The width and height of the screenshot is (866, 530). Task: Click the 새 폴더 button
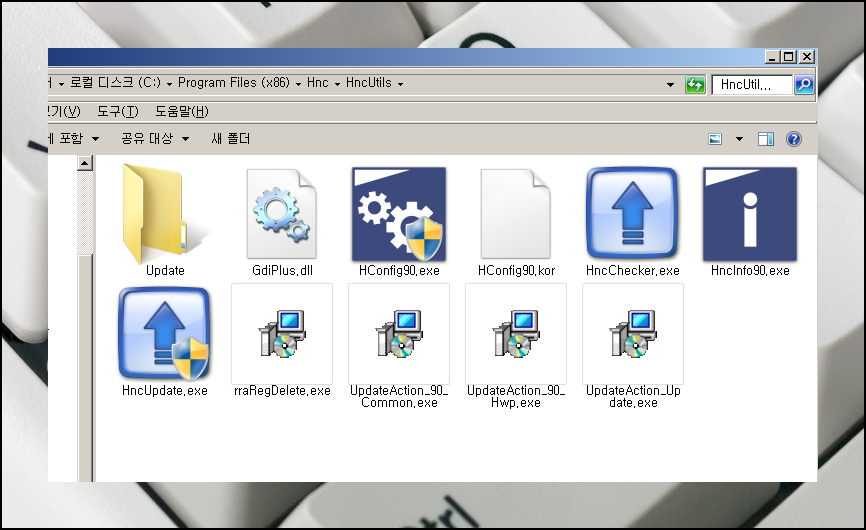(230, 138)
